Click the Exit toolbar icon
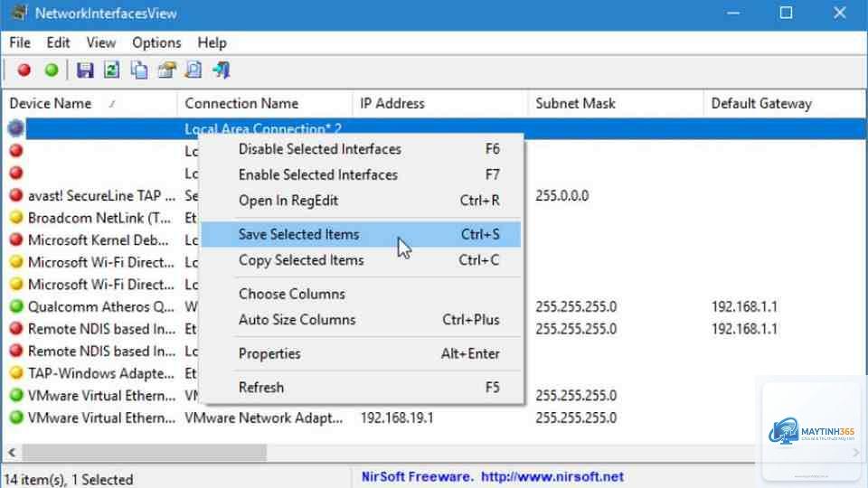This screenshot has width=868, height=488. pyautogui.click(x=222, y=70)
